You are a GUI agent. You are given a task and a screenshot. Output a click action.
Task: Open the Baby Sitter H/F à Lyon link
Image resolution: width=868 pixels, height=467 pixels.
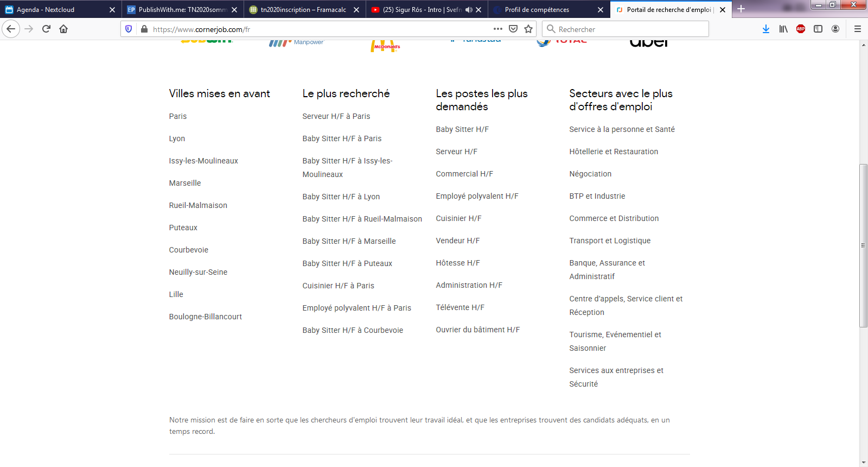pyautogui.click(x=341, y=197)
